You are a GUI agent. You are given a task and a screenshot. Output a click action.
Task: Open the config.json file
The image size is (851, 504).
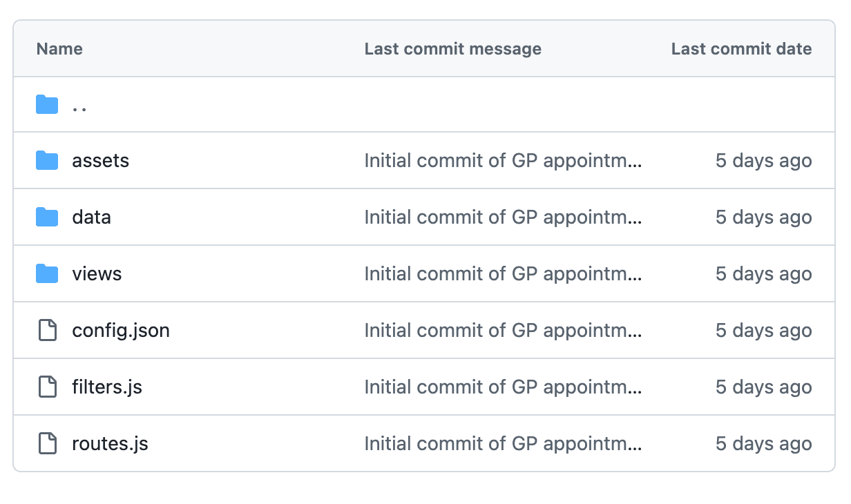(121, 331)
